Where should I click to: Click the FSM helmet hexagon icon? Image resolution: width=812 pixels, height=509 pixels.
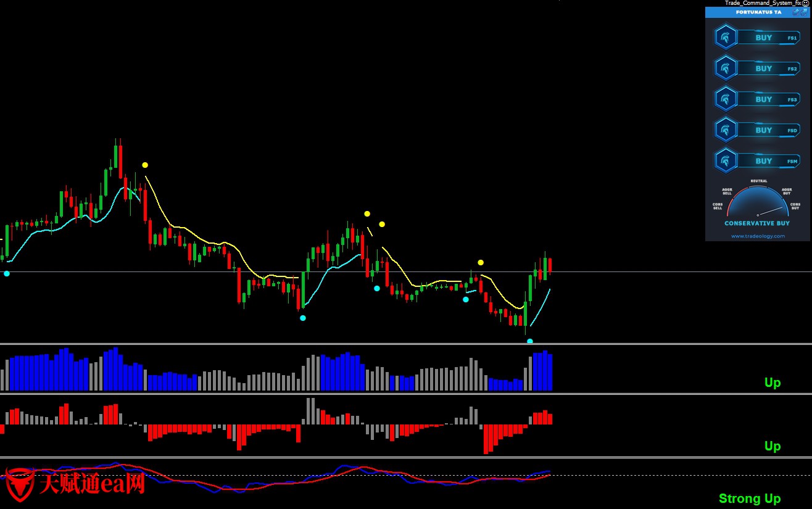[x=726, y=161]
